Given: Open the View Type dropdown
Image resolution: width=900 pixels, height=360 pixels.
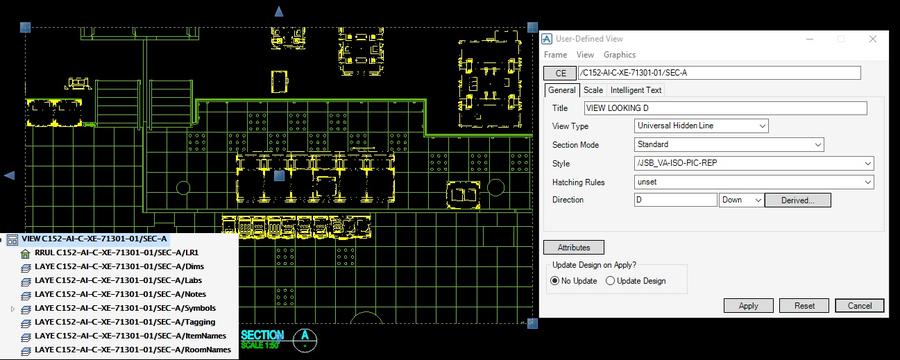Looking at the screenshot, I should pos(701,126).
